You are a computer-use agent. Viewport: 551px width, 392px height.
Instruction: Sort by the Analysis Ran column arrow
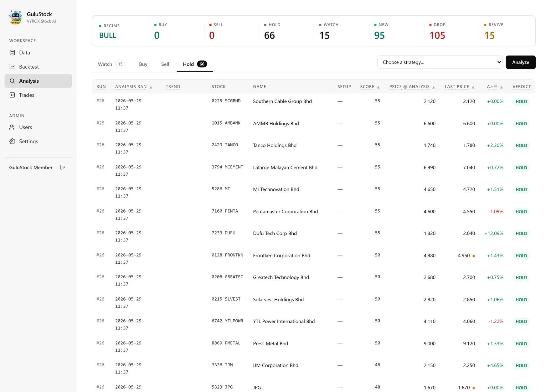(x=151, y=87)
